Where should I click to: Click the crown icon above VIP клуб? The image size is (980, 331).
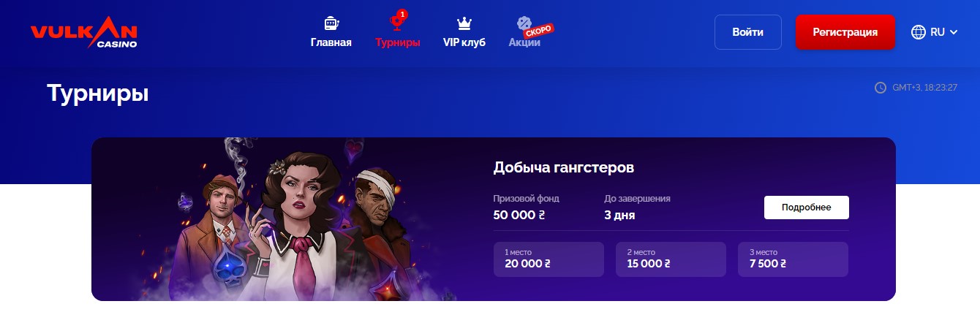click(464, 23)
